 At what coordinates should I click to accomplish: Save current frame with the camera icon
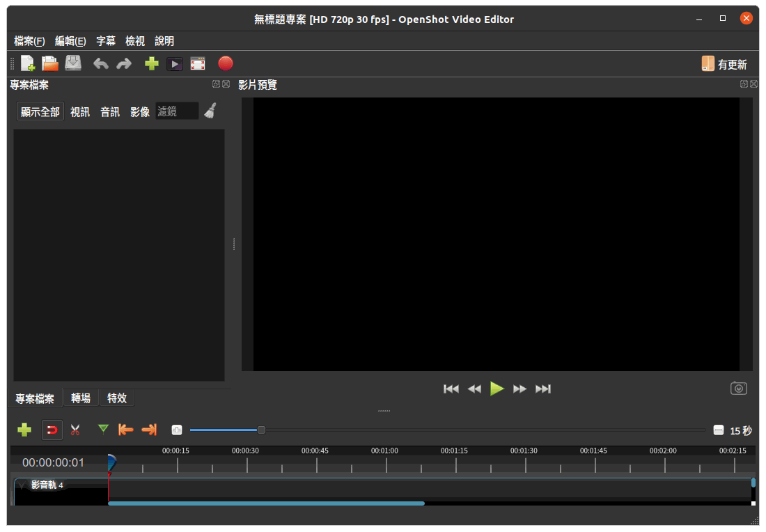[738, 389]
